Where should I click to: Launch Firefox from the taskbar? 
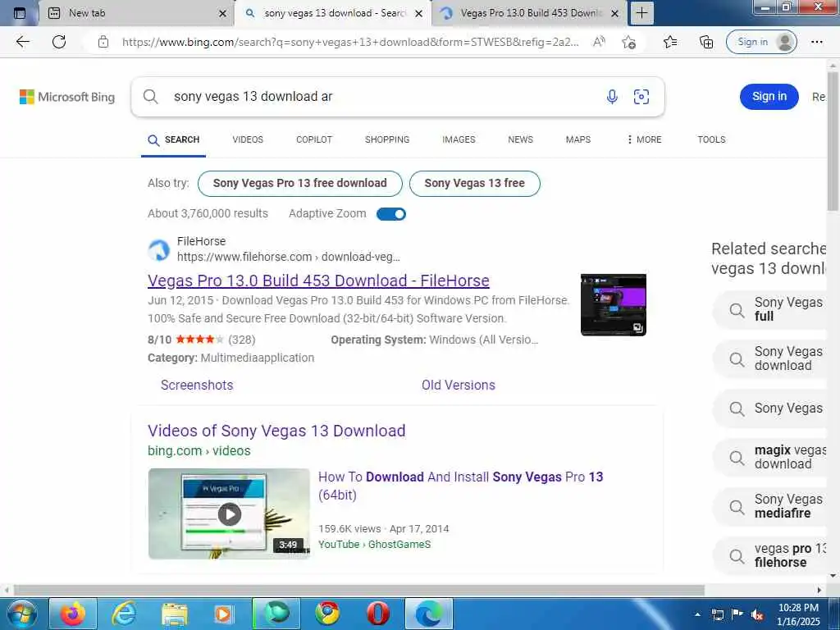coord(73,614)
